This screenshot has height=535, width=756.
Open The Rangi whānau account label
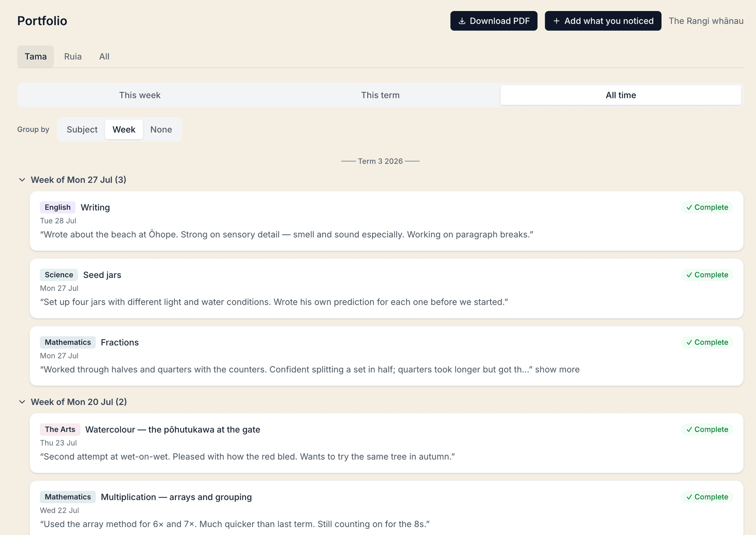[706, 21]
